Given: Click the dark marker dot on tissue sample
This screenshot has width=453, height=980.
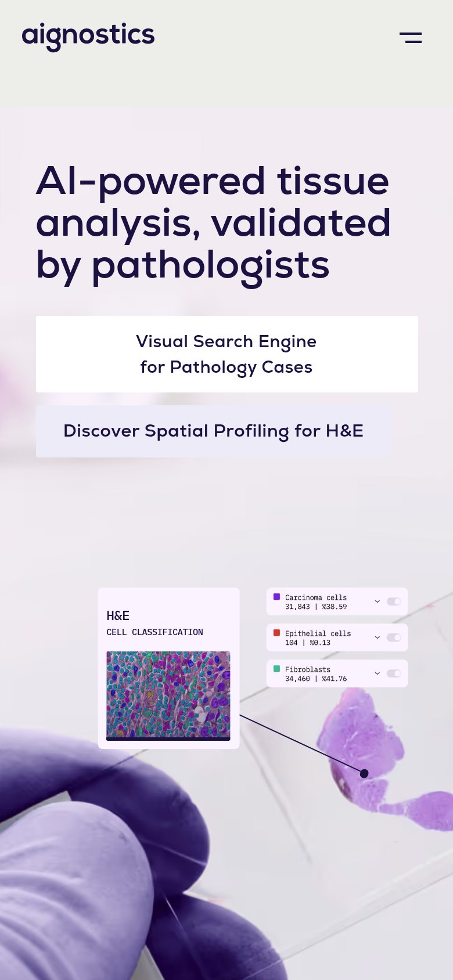Looking at the screenshot, I should [364, 773].
